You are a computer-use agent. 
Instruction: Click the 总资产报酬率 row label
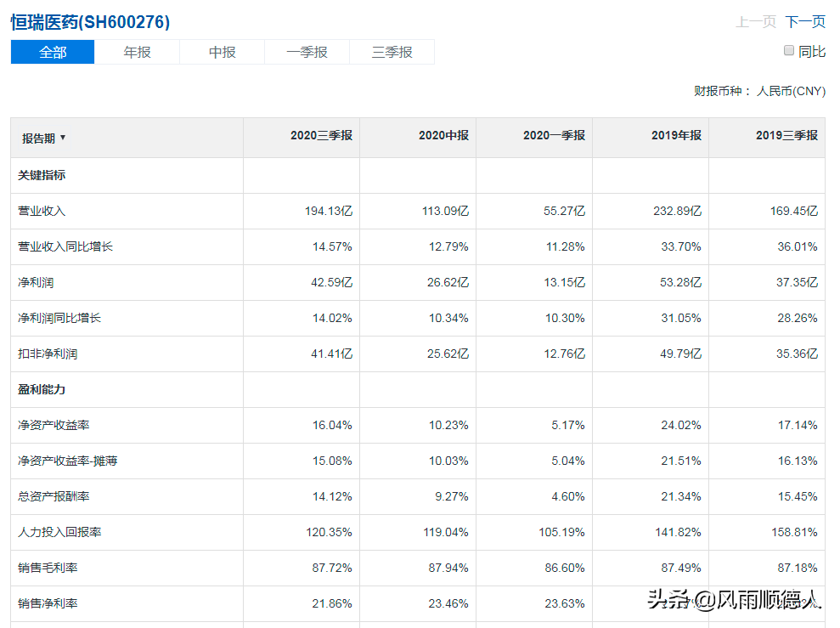point(54,497)
